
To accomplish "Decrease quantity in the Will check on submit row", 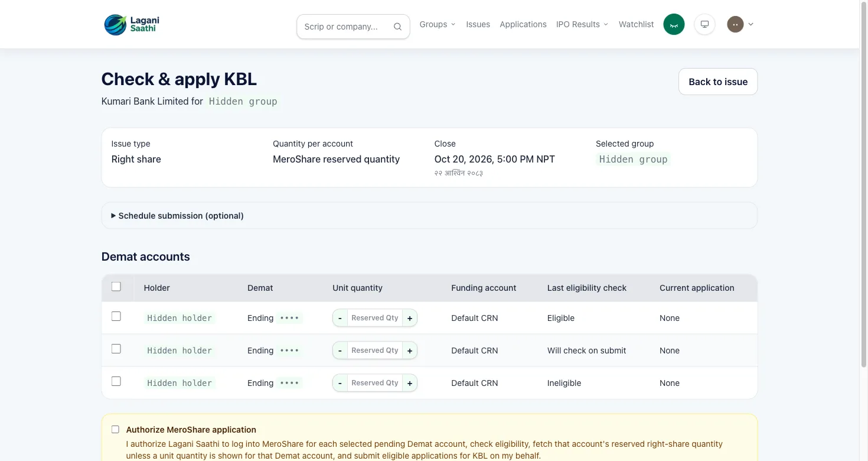I will (x=340, y=350).
